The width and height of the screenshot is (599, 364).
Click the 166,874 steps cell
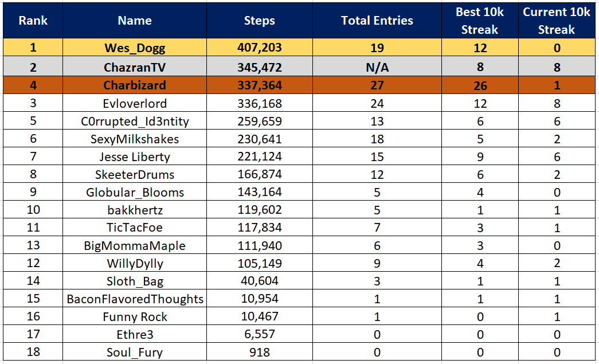click(x=260, y=174)
